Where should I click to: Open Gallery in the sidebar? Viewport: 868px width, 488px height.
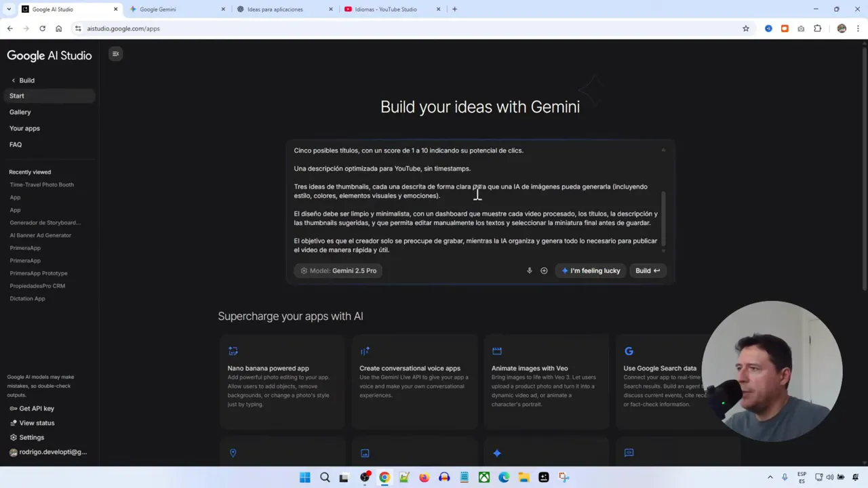pyautogui.click(x=20, y=112)
